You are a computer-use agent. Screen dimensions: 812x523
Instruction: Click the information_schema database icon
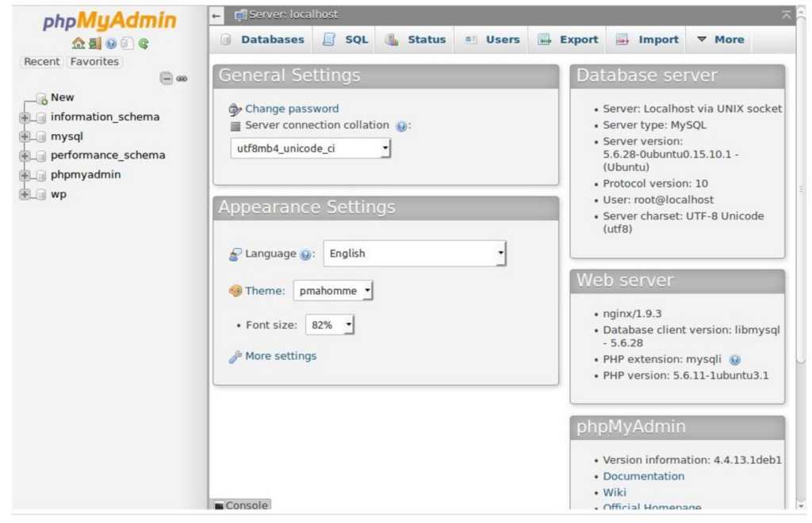click(41, 117)
